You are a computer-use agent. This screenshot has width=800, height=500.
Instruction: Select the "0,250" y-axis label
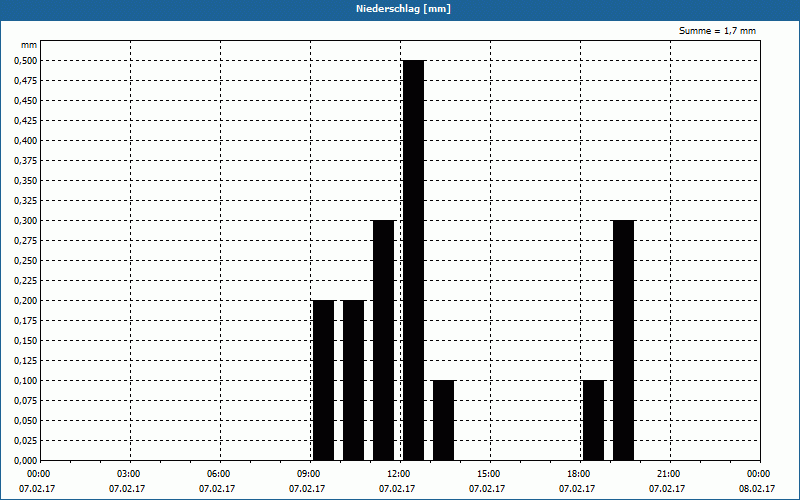tap(26, 261)
